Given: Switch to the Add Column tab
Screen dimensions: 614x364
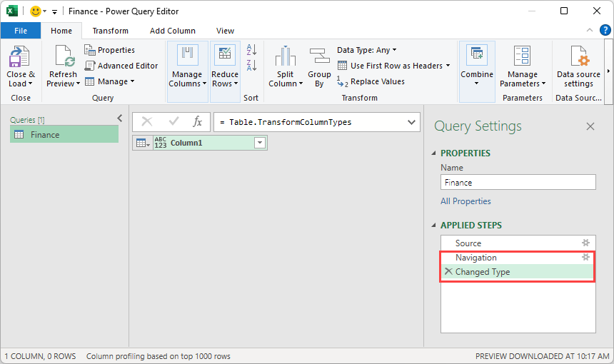Looking at the screenshot, I should coord(173,31).
